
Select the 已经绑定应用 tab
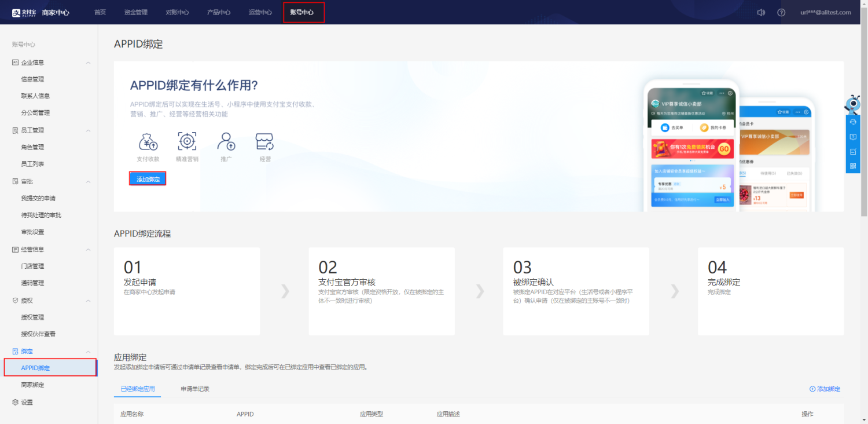pyautogui.click(x=137, y=389)
